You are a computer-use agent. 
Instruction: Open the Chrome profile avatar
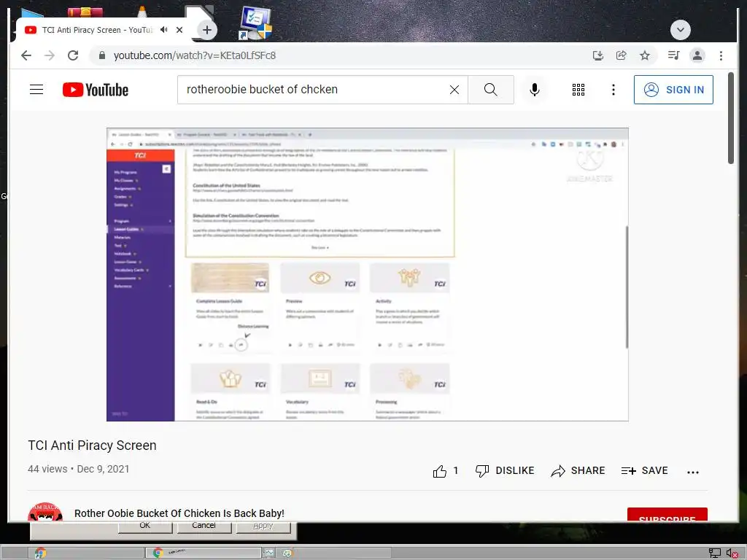click(x=697, y=55)
